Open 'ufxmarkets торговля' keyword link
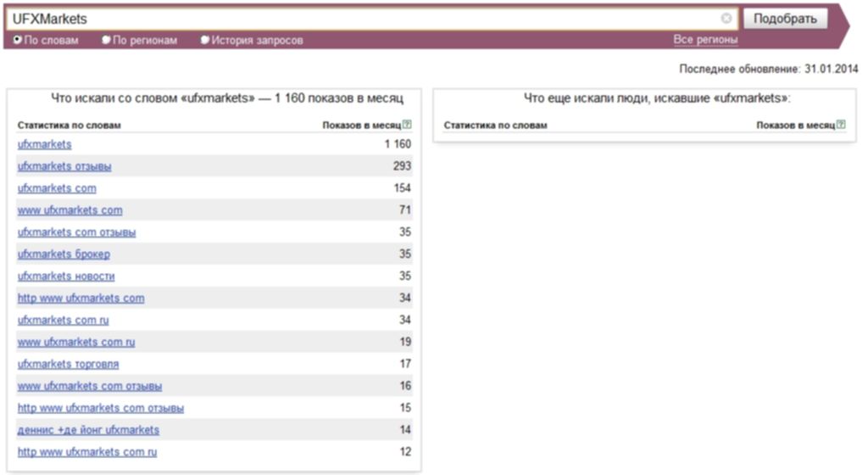This screenshot has height=475, width=868. pos(68,364)
